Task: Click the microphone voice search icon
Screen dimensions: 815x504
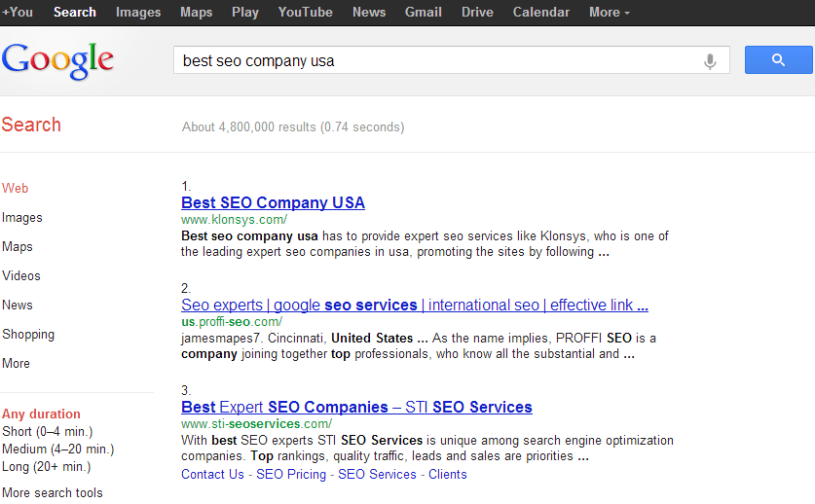Action: point(710,60)
